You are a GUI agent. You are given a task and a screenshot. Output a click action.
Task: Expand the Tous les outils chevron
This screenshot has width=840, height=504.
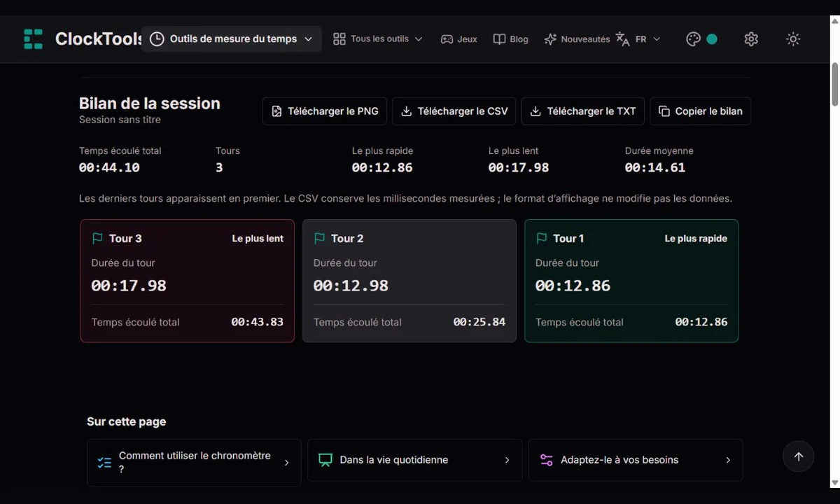point(419,39)
